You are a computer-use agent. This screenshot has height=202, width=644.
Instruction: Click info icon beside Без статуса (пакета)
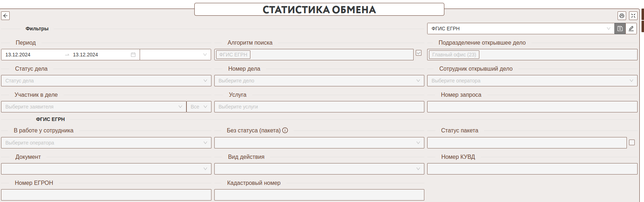(x=285, y=130)
